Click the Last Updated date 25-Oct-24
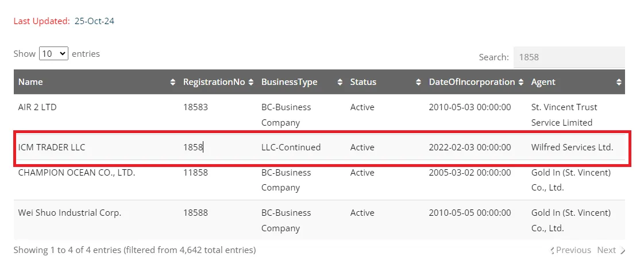Viewport: 644px width, 276px height. (x=94, y=21)
